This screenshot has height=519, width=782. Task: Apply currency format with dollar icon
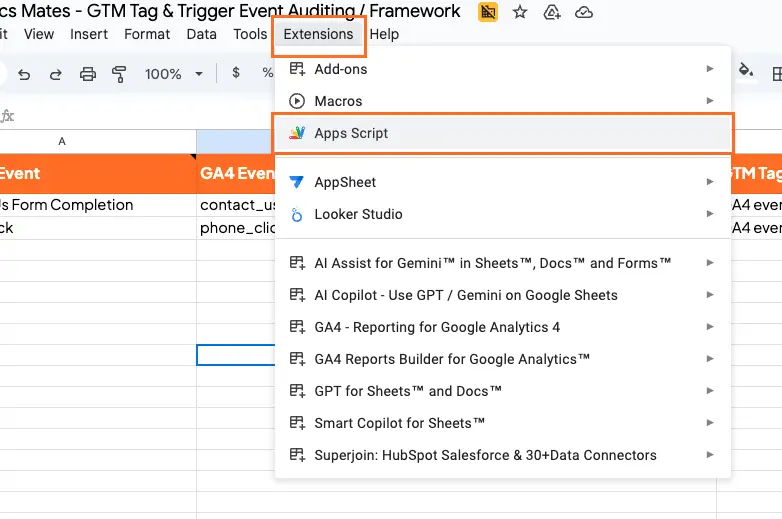[x=236, y=73]
